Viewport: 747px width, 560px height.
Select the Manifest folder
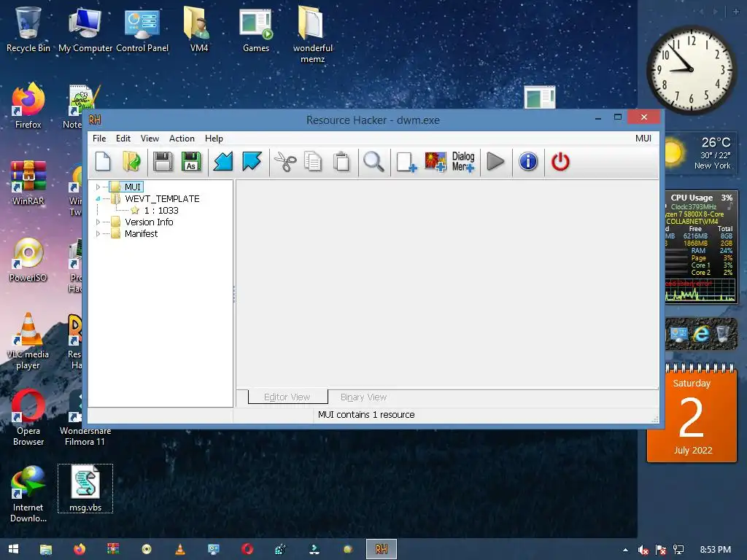pyautogui.click(x=134, y=234)
